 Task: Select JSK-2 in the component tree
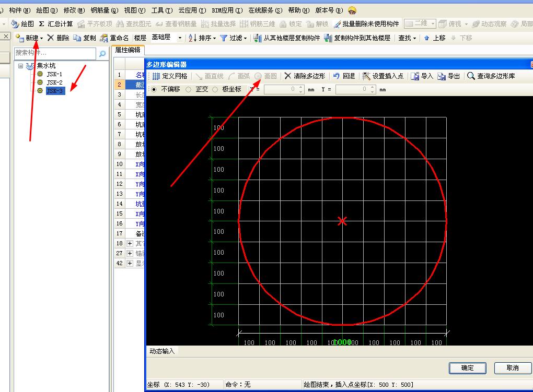[54, 82]
